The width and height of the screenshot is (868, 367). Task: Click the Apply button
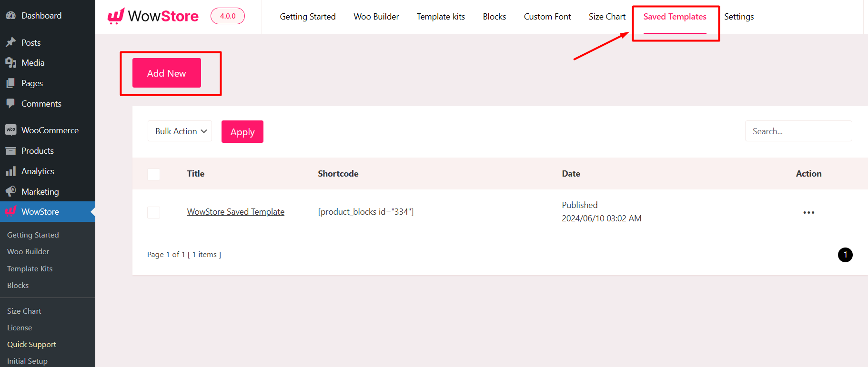[x=242, y=132]
